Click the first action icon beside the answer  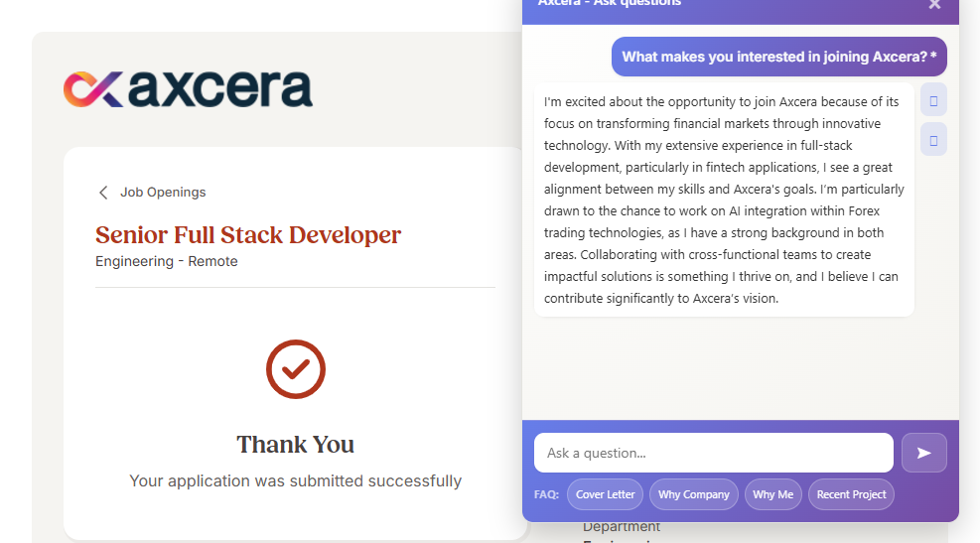coord(933,100)
